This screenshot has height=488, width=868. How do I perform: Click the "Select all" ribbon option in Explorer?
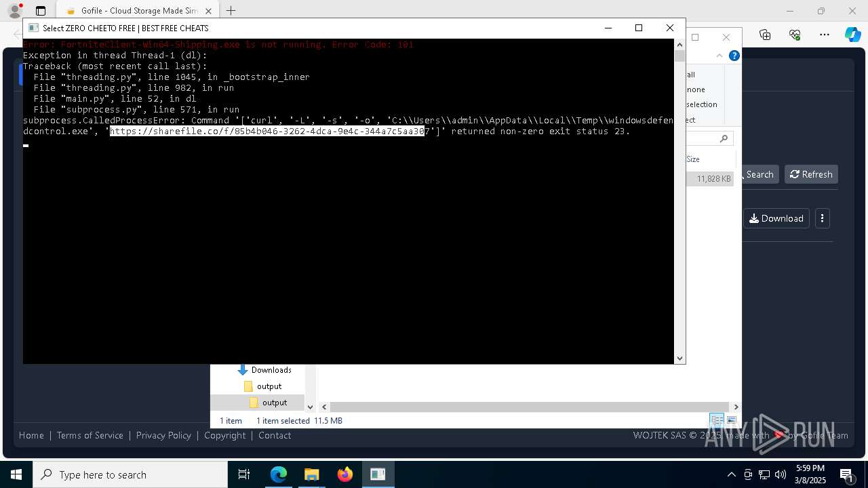pos(690,75)
